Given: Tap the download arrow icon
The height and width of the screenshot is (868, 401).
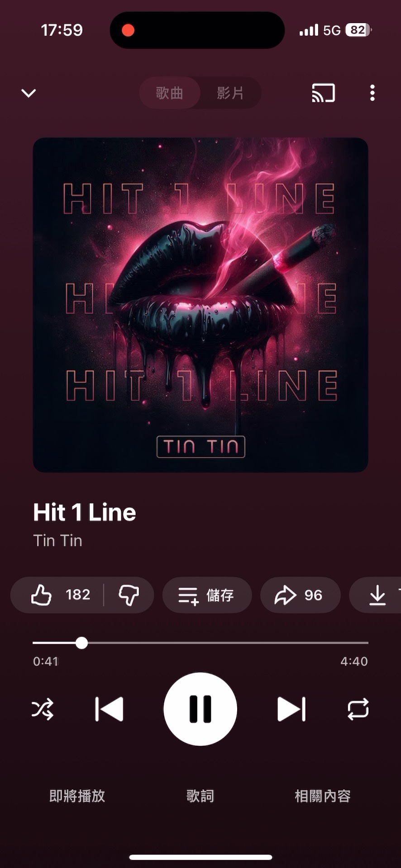Looking at the screenshot, I should tap(377, 595).
